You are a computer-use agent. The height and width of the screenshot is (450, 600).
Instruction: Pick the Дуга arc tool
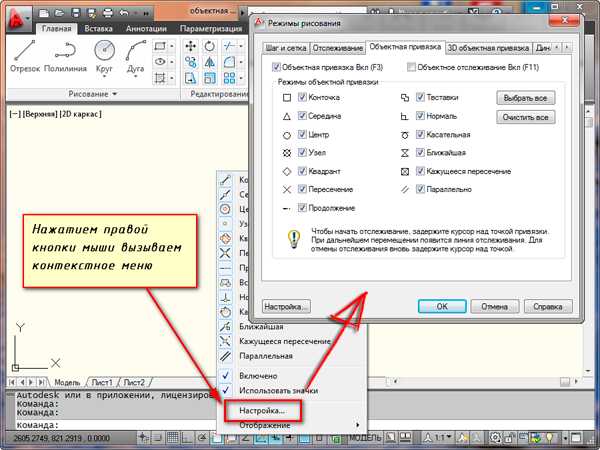(x=135, y=58)
